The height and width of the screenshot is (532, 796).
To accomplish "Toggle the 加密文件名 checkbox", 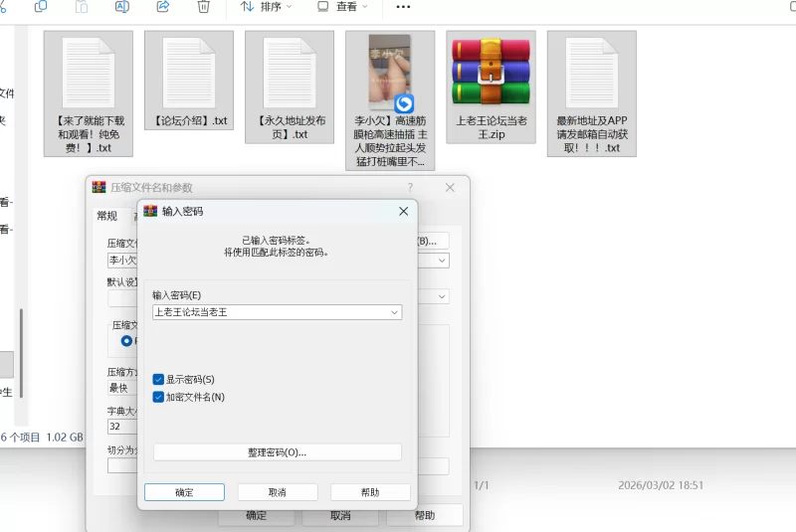I will pos(158,397).
